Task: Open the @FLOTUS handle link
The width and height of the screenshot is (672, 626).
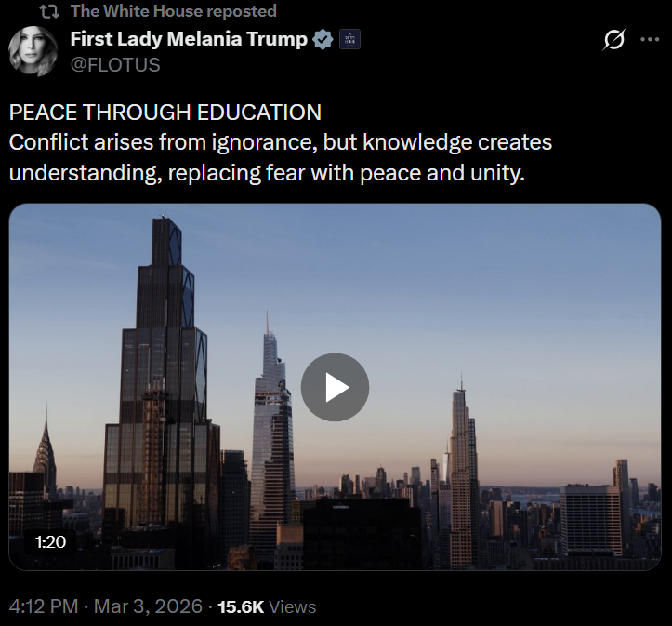Action: point(115,65)
